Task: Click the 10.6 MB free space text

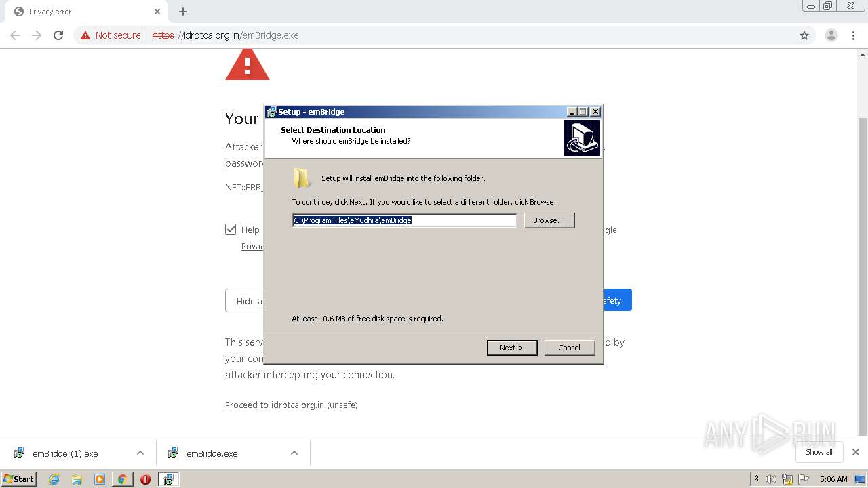Action: [x=368, y=319]
